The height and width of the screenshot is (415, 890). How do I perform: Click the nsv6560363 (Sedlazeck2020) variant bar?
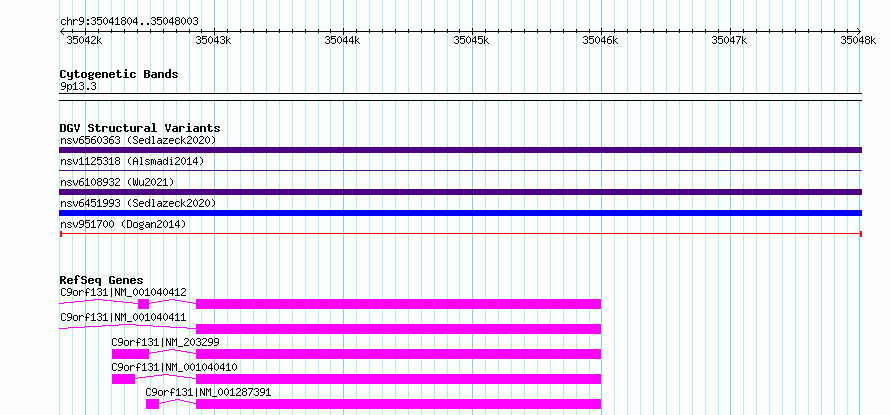point(460,150)
